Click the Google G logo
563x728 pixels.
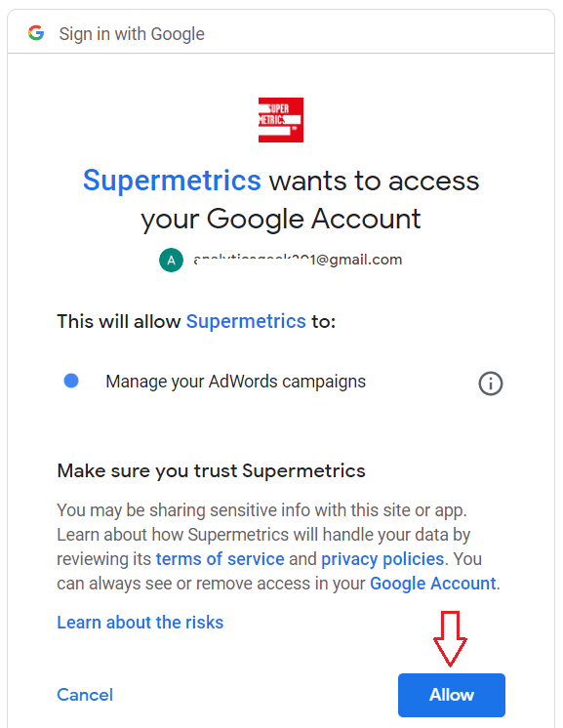(x=36, y=33)
